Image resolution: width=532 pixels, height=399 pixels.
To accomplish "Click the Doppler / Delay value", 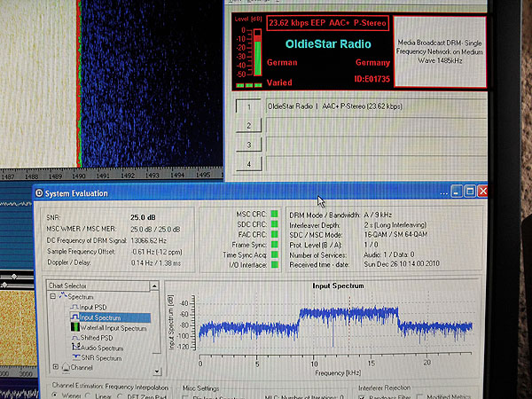I will pyautogui.click(x=156, y=263).
